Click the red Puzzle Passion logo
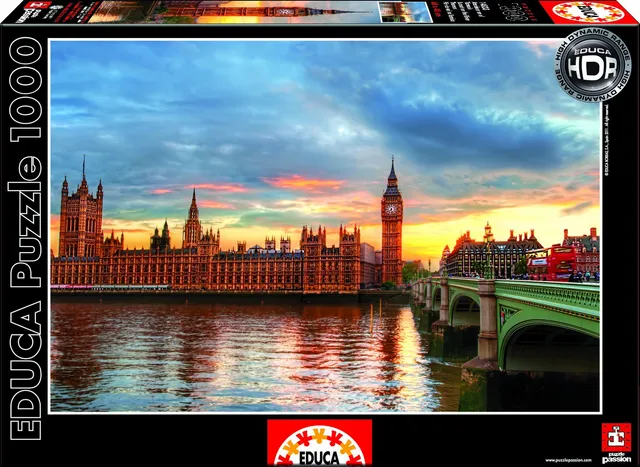 pos(616,442)
